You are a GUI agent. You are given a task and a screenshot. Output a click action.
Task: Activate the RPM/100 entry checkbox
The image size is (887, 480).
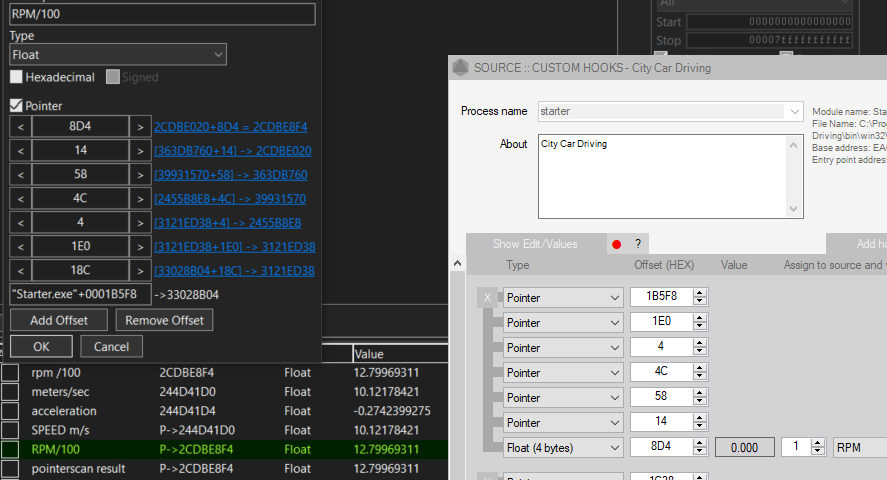click(10, 449)
